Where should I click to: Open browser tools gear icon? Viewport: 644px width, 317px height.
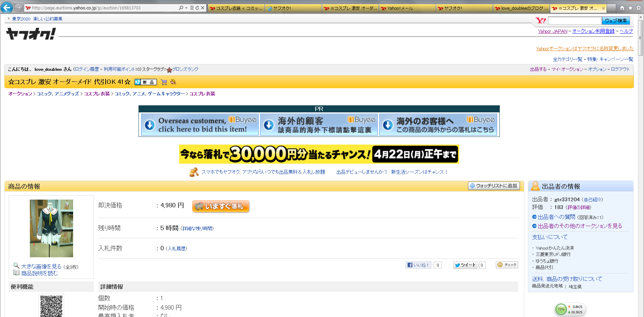pyautogui.click(x=639, y=8)
